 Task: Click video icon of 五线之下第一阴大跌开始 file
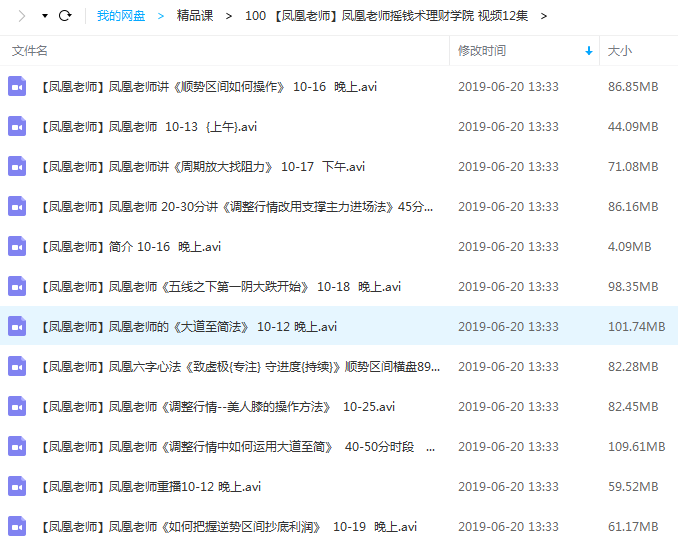coord(17,287)
